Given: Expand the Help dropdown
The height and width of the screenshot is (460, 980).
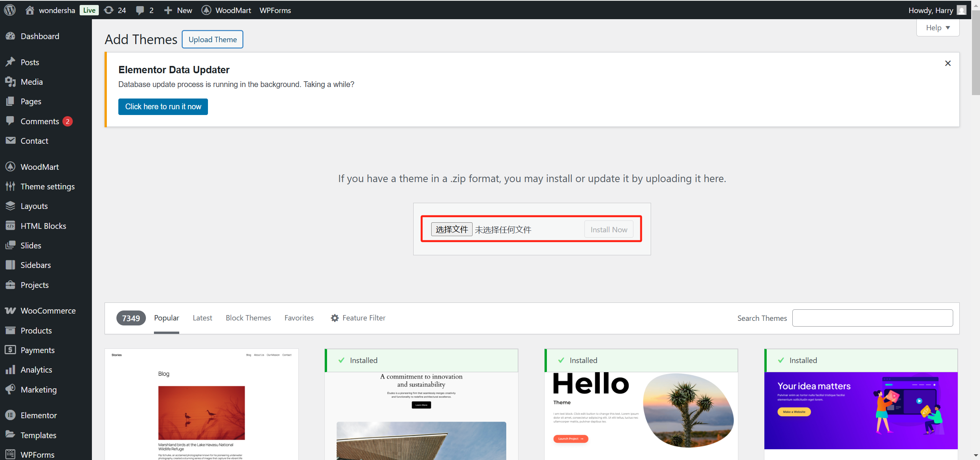Looking at the screenshot, I should pyautogui.click(x=937, y=28).
